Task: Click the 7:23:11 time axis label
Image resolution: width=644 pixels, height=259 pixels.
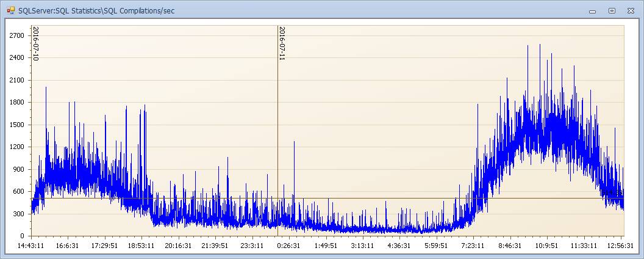Action: [474, 246]
